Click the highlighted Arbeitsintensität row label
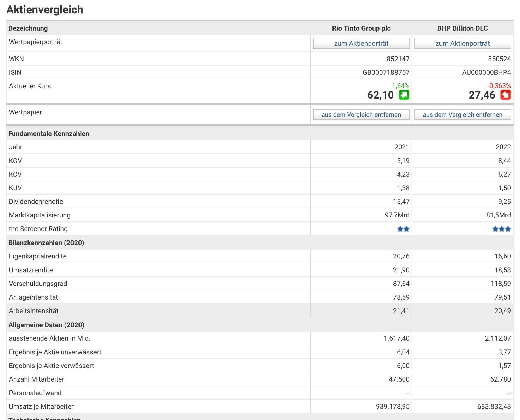 point(34,311)
